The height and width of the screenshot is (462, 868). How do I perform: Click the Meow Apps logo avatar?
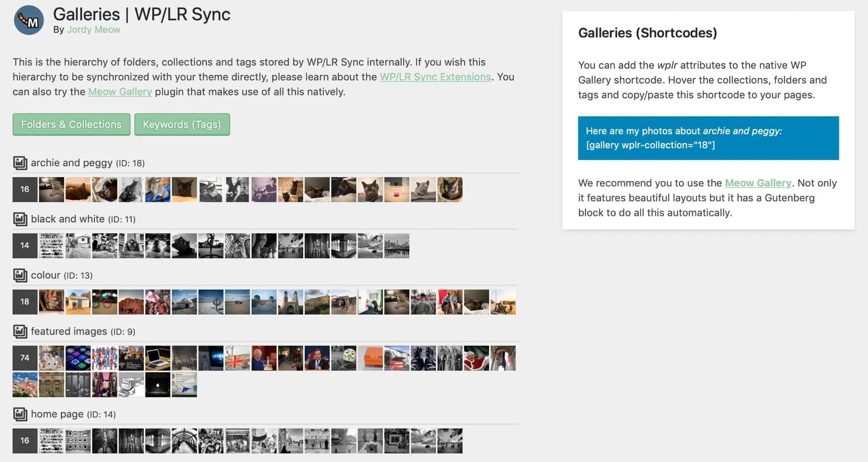tap(28, 20)
